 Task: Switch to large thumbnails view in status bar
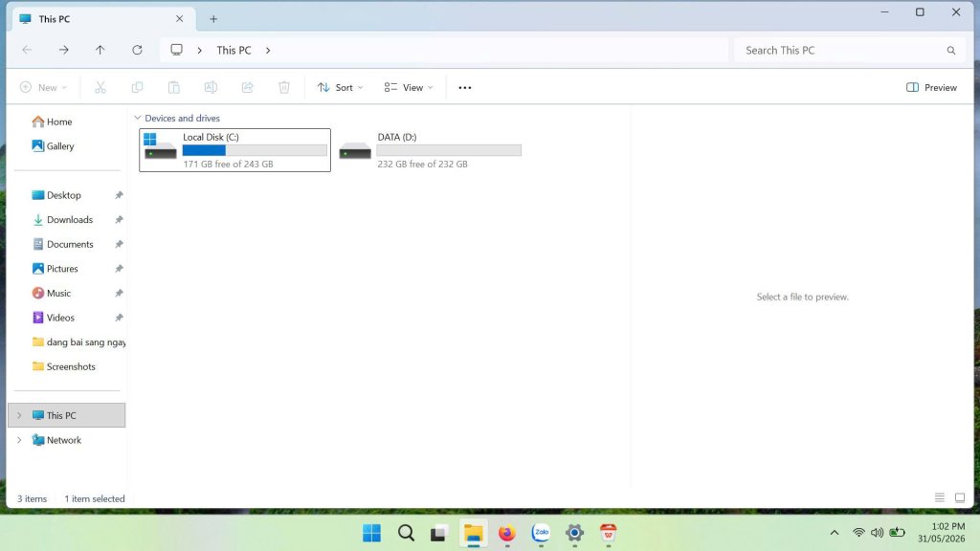point(960,497)
